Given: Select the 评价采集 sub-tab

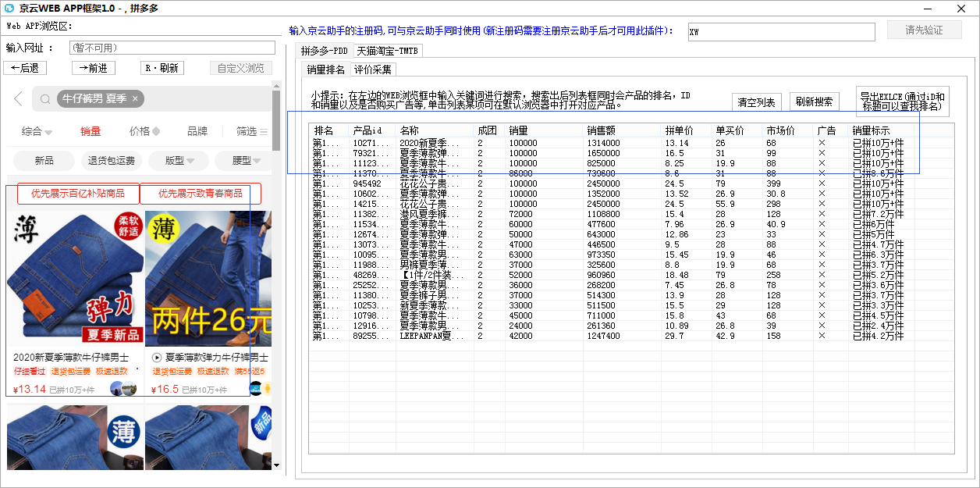Looking at the screenshot, I should point(373,69).
